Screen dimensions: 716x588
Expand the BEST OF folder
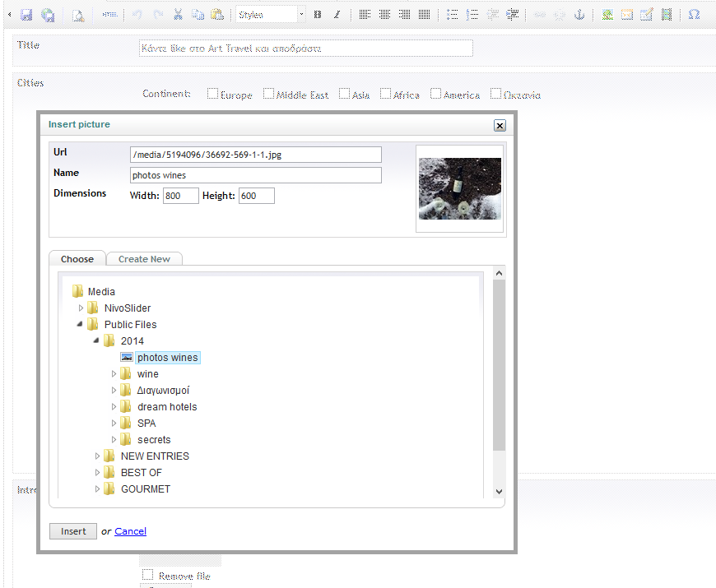coord(97,473)
